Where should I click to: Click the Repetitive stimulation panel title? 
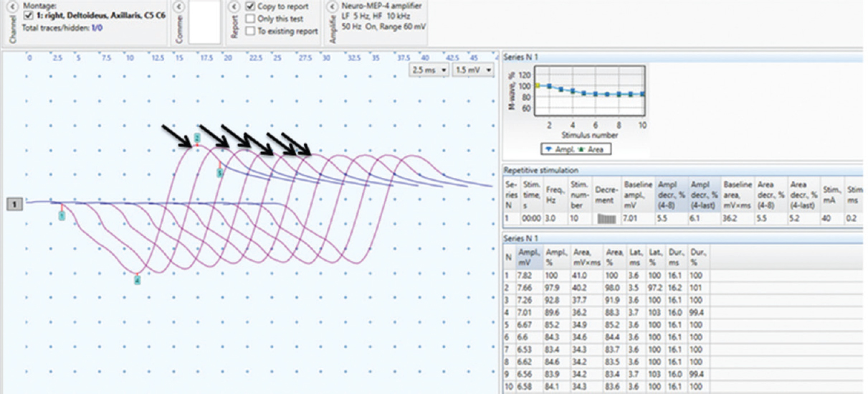click(540, 171)
